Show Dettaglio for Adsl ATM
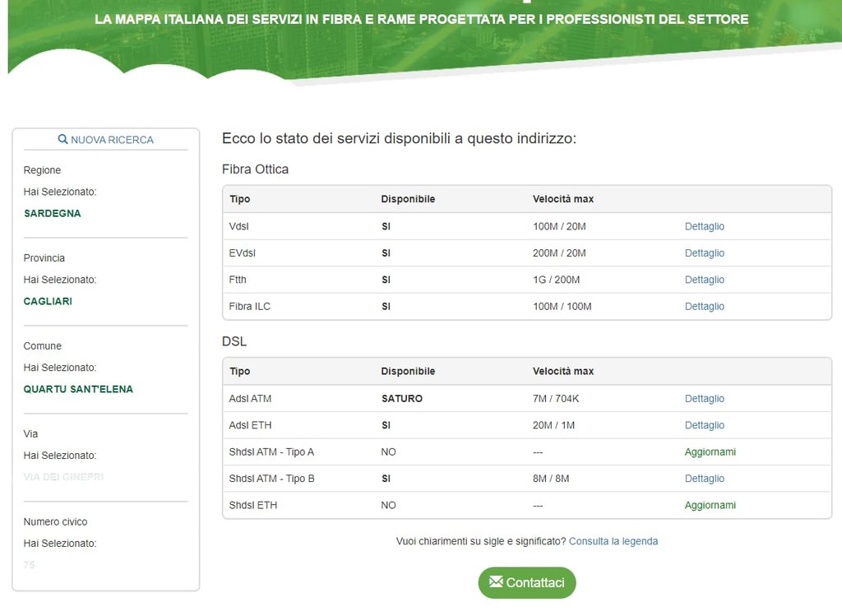 pos(704,399)
